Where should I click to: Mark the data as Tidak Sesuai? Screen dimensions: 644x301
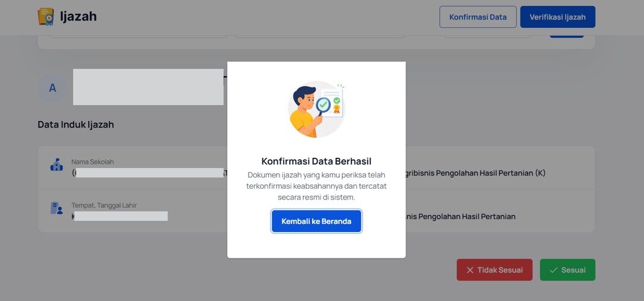point(495,270)
